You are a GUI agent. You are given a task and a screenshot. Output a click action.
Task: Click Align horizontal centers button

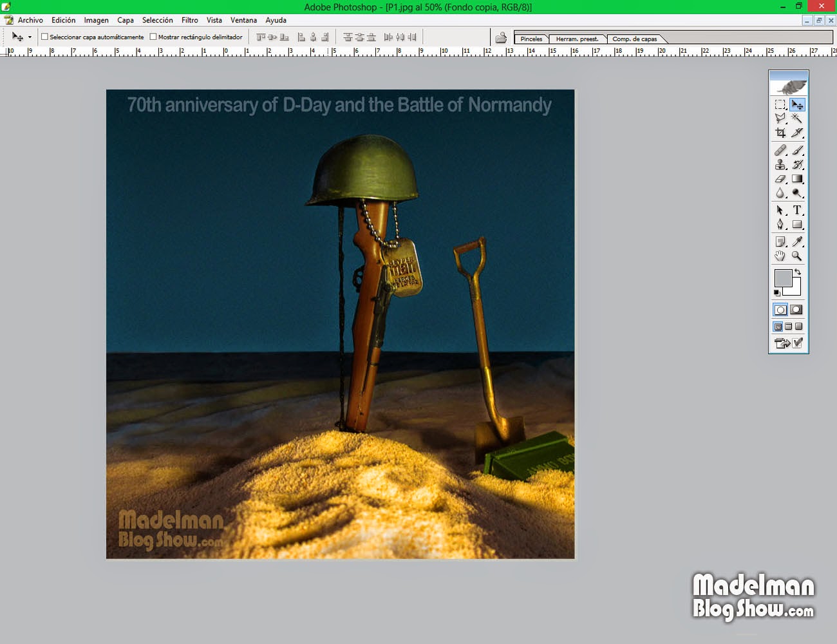pyautogui.click(x=313, y=37)
